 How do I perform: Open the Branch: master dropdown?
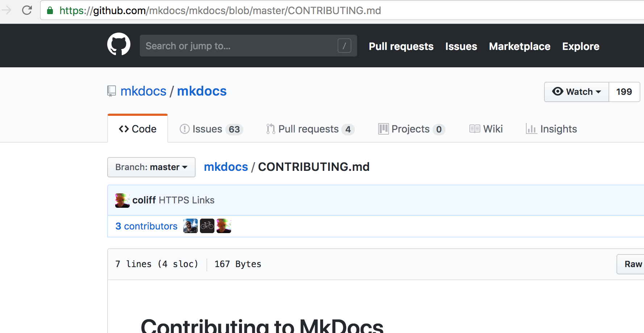pos(151,167)
